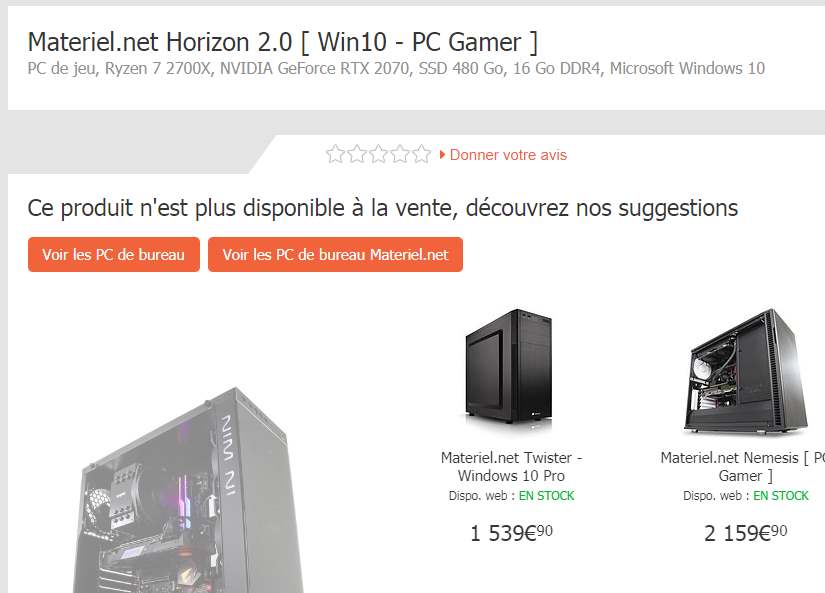Image resolution: width=825 pixels, height=593 pixels.
Task: Click the large Horizon 2.0 PC case image
Action: click(x=187, y=490)
